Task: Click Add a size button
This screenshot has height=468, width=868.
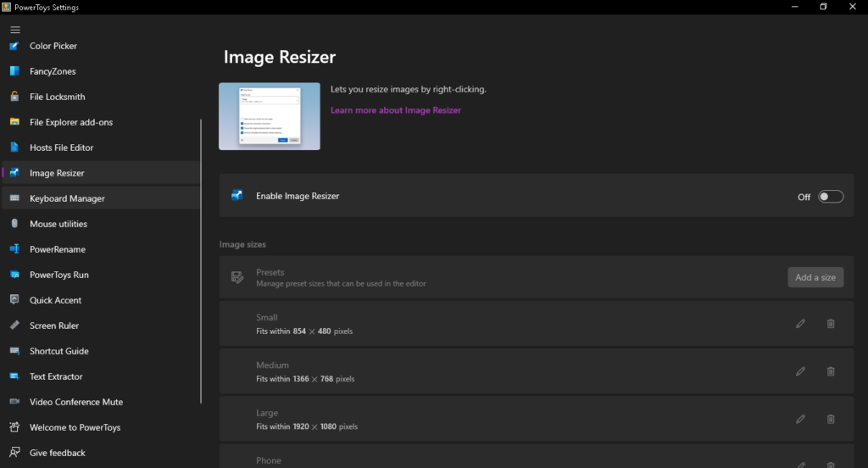Action: [815, 277]
